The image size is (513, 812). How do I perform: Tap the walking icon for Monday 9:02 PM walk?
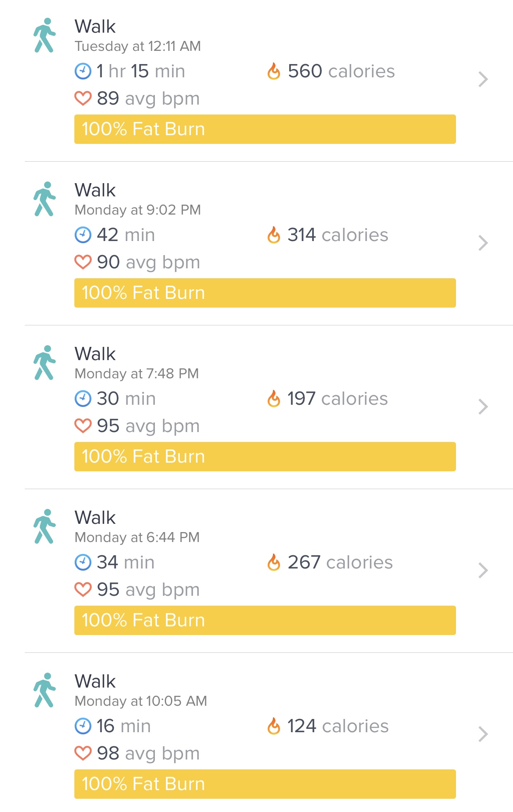[45, 199]
